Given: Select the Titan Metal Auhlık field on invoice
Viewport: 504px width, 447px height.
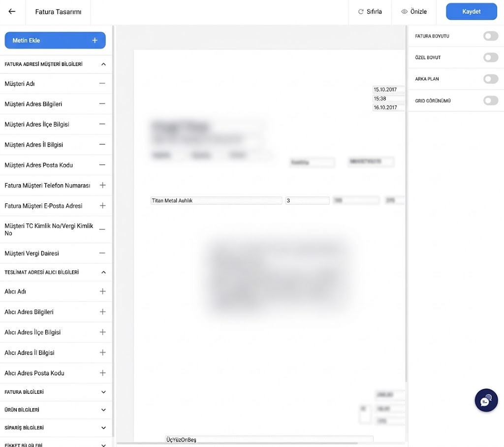Looking at the screenshot, I should point(217,201).
